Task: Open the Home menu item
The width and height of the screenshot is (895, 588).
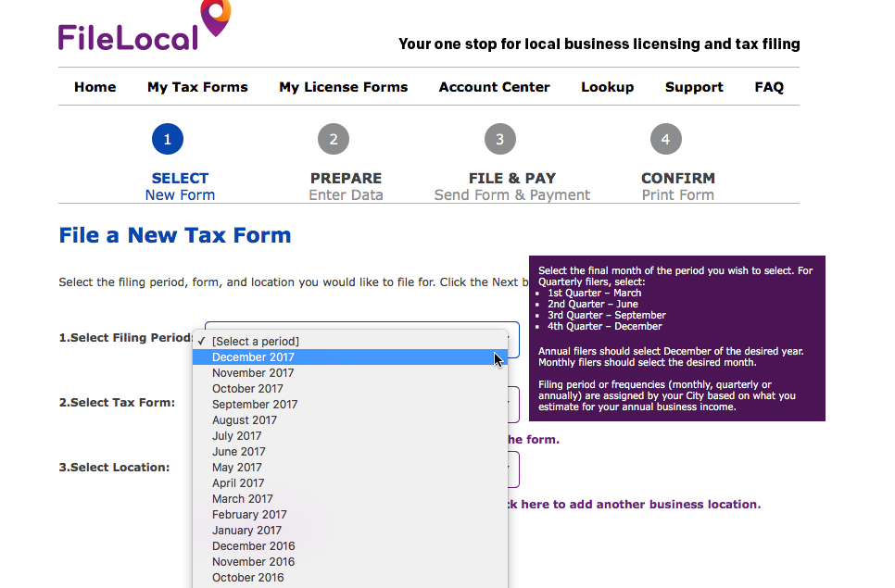Action: coord(95,87)
